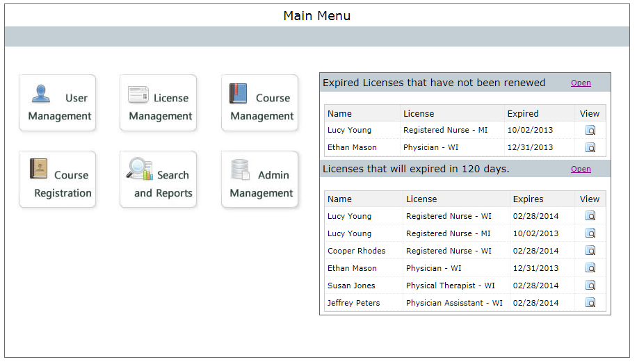View Jeffrey Peters' Physician Assistant license

(x=590, y=303)
